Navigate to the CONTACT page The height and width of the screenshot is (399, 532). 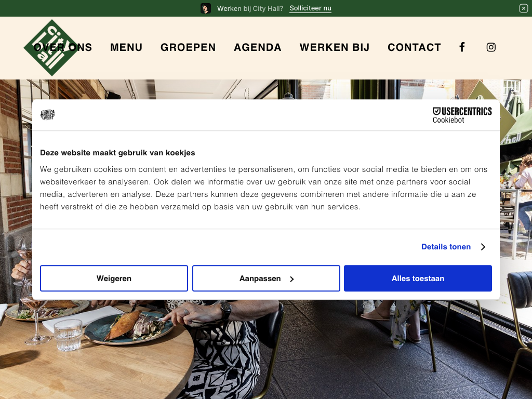414,47
